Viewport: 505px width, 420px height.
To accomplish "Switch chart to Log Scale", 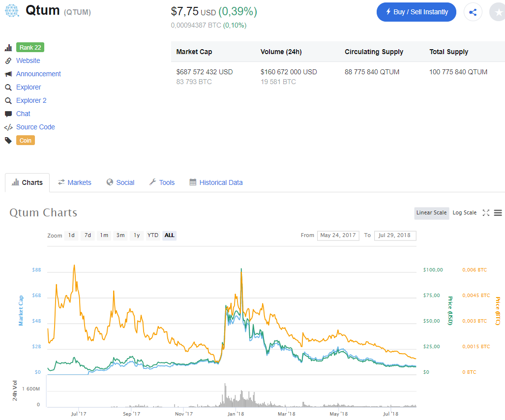I will (464, 212).
